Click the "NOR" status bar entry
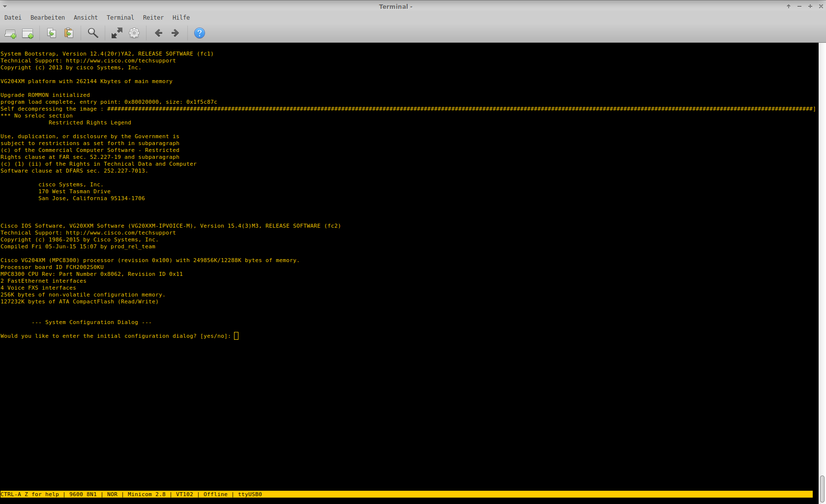Viewport: 826px width, 504px height. [112, 495]
